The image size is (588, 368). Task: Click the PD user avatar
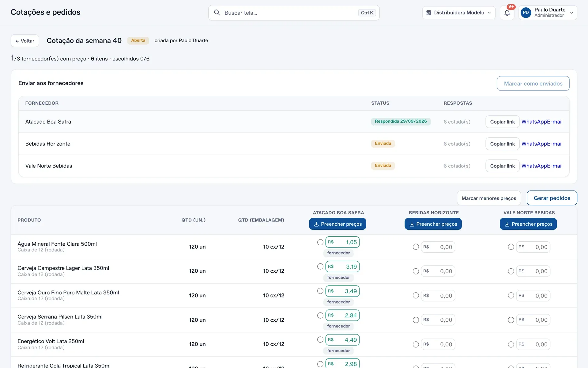526,13
